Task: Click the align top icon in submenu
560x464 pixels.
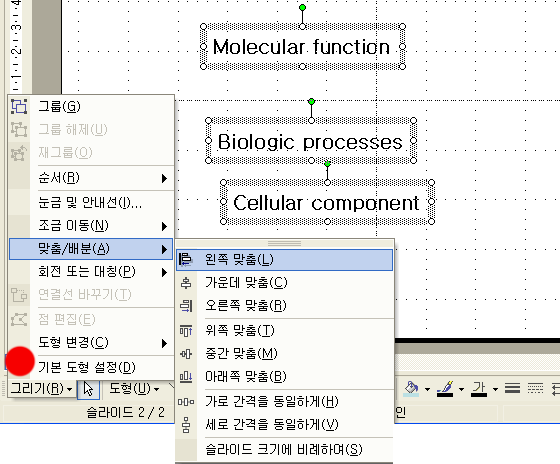Action: tap(186, 330)
